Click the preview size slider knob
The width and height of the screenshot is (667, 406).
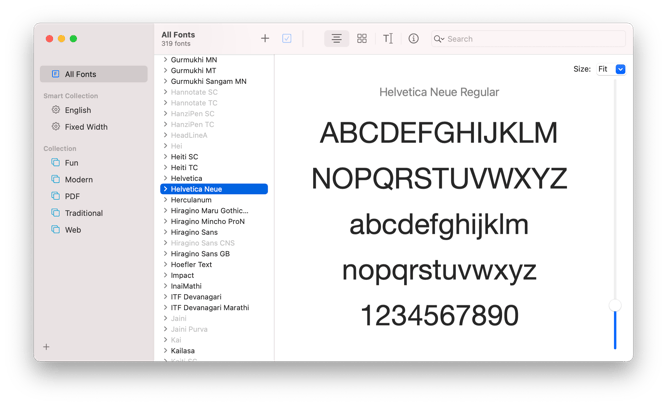click(615, 305)
